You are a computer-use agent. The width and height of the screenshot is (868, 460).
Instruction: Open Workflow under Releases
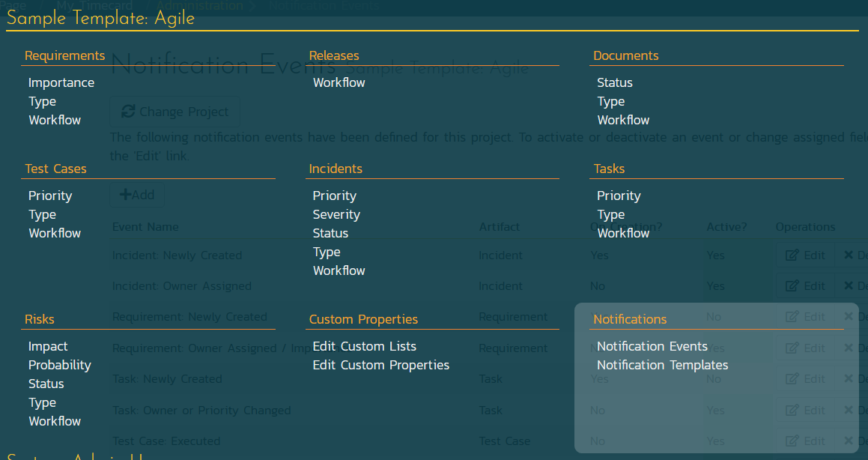pyautogui.click(x=339, y=82)
